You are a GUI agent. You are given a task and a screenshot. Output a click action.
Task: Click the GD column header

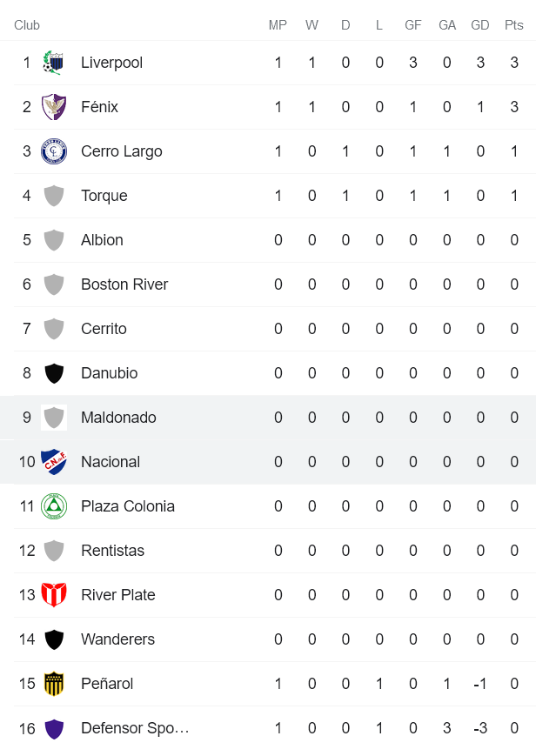click(x=480, y=25)
